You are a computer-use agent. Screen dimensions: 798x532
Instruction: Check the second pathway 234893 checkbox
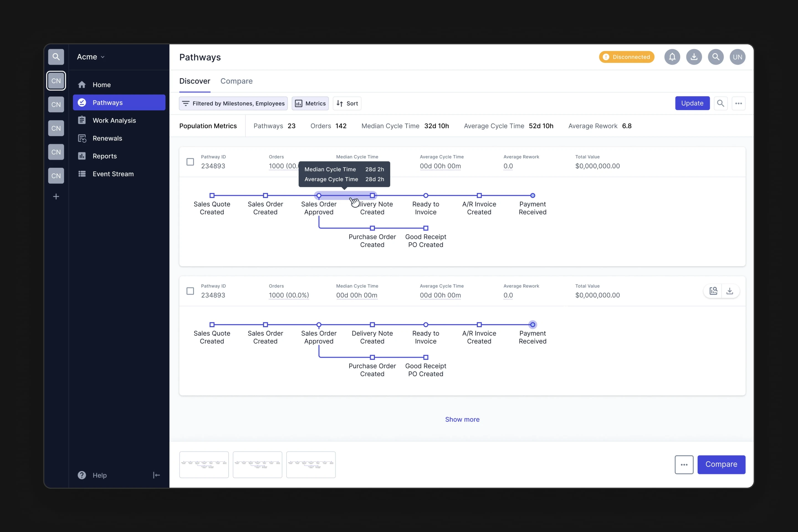tap(190, 291)
